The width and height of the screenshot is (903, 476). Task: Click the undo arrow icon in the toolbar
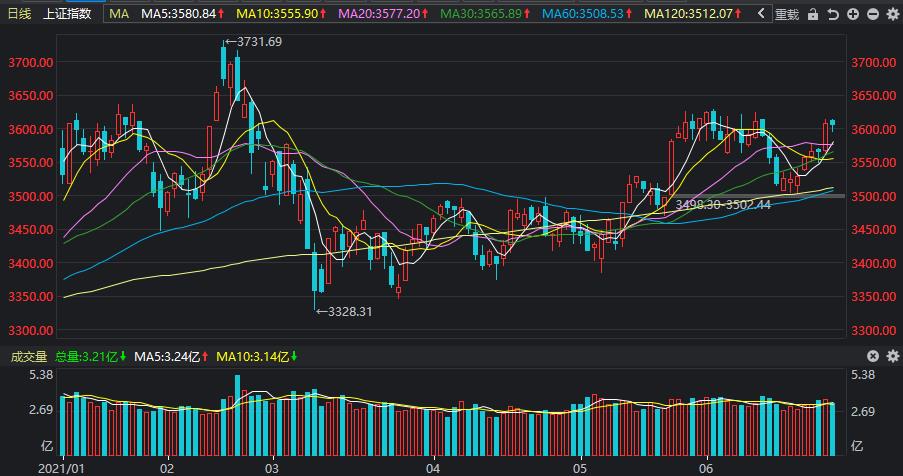point(833,14)
